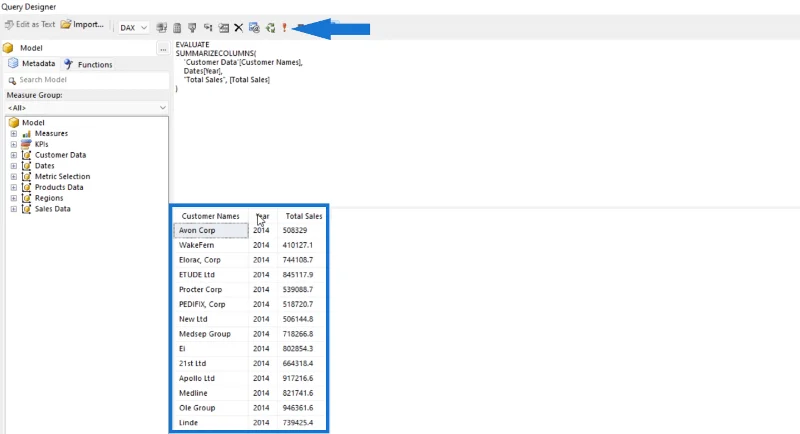Viewport: 800px width, 434px height.
Task: Click the green refresh icon
Action: coord(270,28)
